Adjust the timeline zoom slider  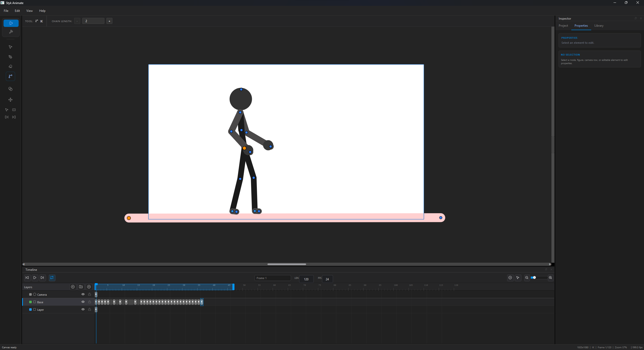pos(534,278)
